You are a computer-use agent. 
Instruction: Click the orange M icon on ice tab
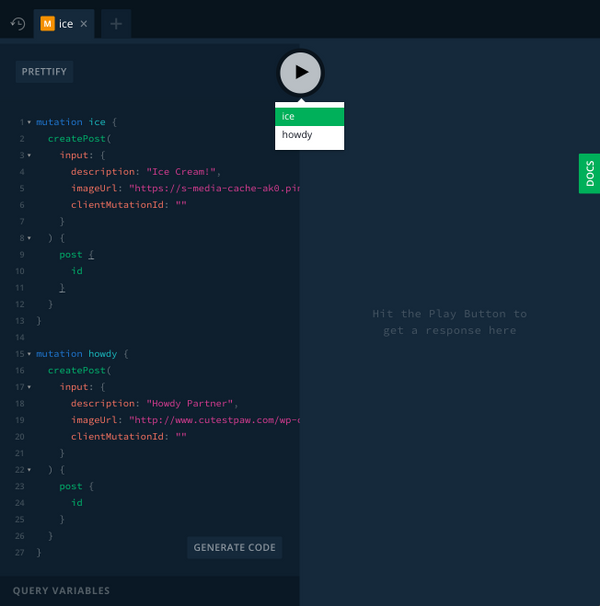pyautogui.click(x=46, y=23)
